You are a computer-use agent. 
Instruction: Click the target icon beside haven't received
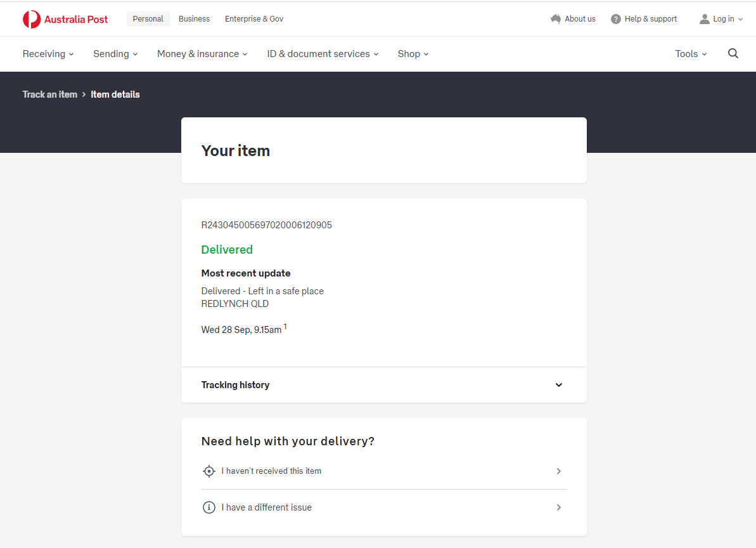point(209,471)
